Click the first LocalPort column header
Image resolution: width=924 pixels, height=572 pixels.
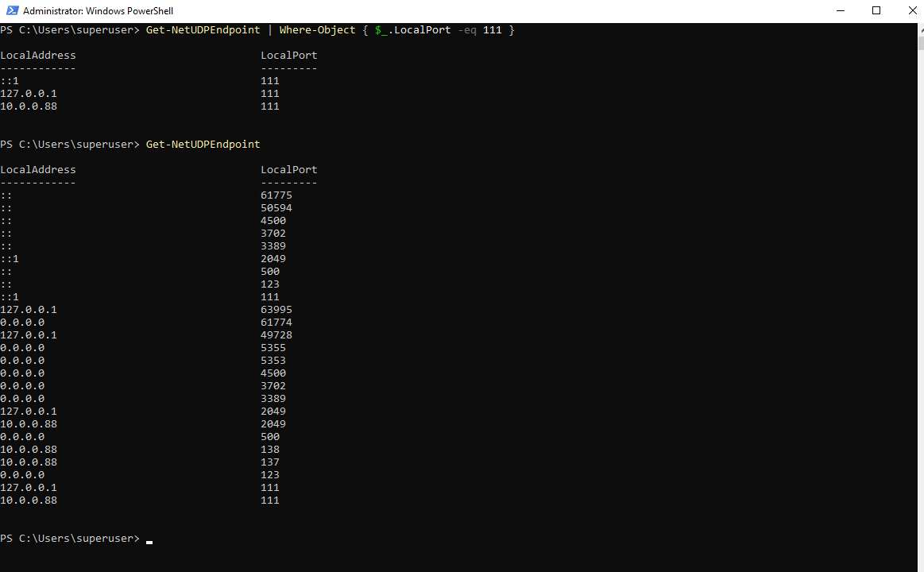pyautogui.click(x=288, y=56)
